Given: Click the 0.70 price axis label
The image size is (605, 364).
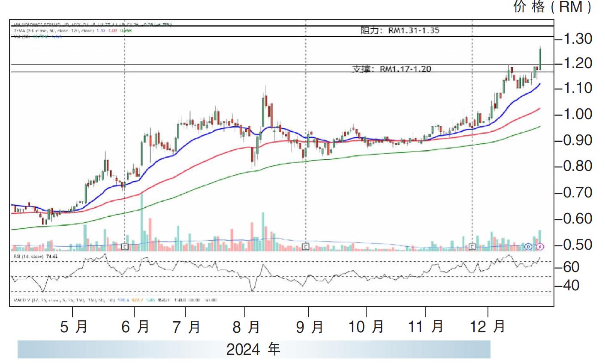Looking at the screenshot, I should click(577, 193).
